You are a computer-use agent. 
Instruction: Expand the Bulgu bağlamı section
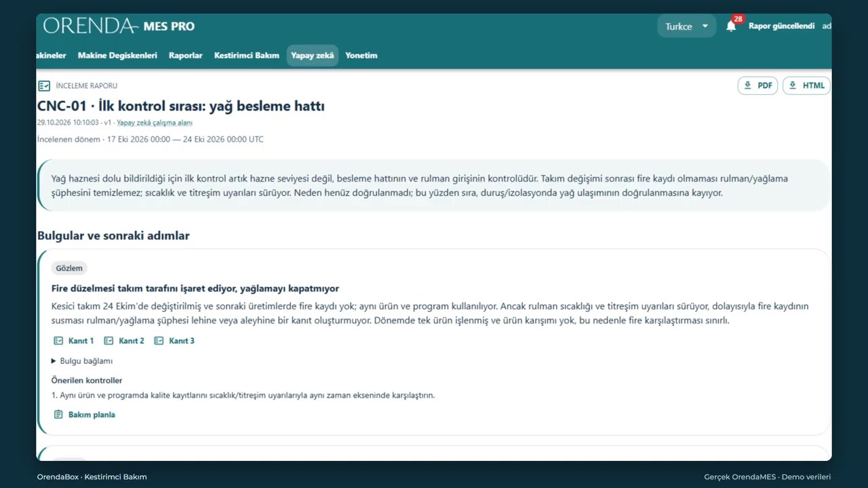[82, 361]
